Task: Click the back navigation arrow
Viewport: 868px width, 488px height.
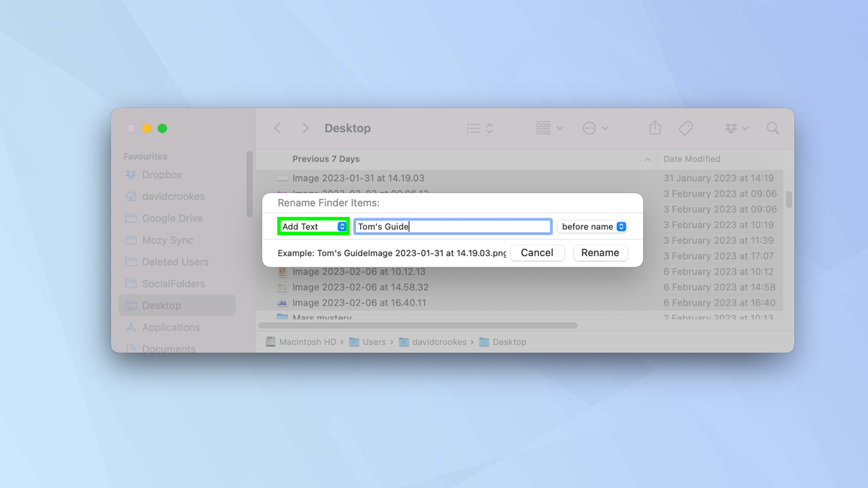Action: [x=278, y=127]
